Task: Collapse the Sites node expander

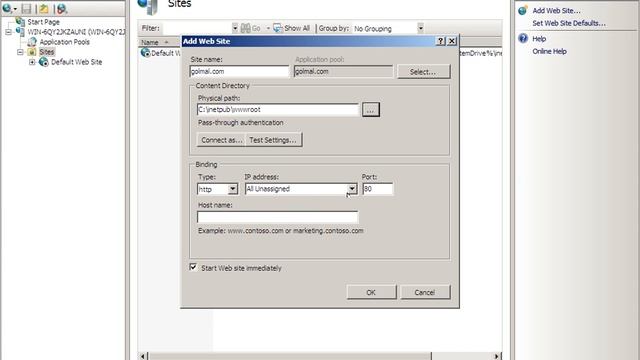Action: [20, 52]
